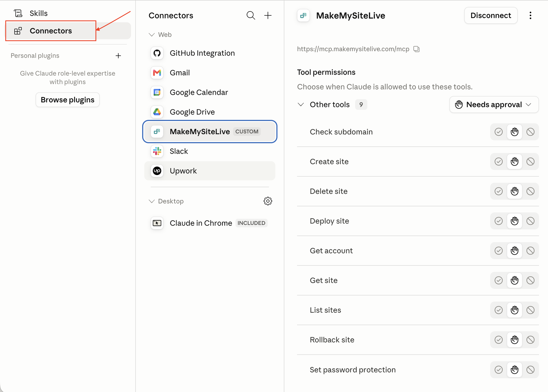This screenshot has height=392, width=548.
Task: Open the Slack connector
Action: coord(210,151)
